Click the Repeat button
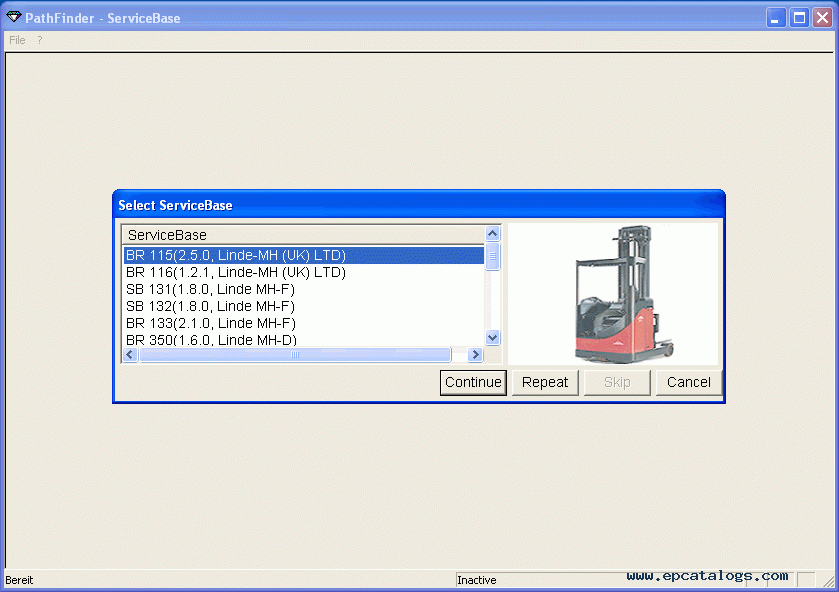 [x=545, y=382]
